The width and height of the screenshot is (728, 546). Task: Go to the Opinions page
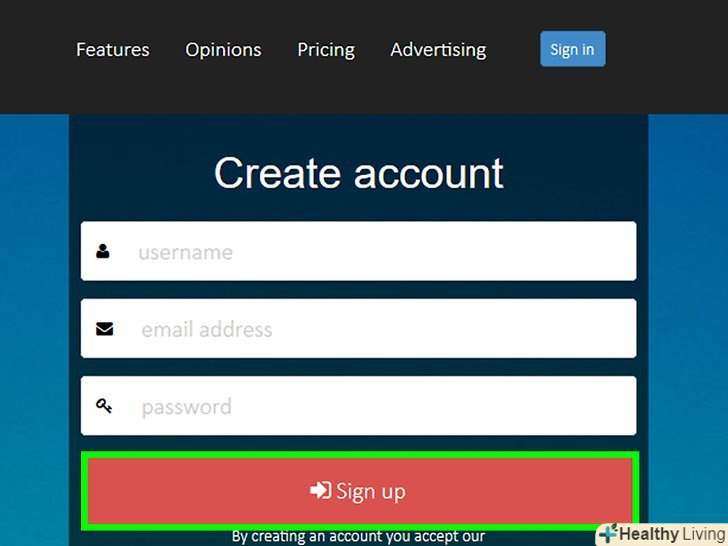[x=223, y=50]
